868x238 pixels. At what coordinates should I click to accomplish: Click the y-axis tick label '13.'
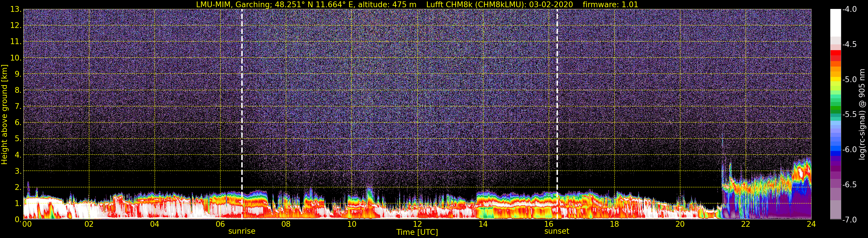(16, 10)
